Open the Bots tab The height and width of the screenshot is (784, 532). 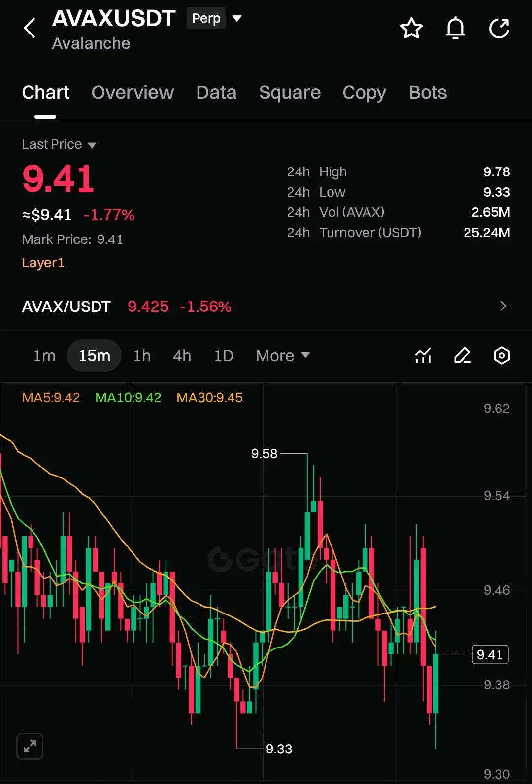point(428,93)
